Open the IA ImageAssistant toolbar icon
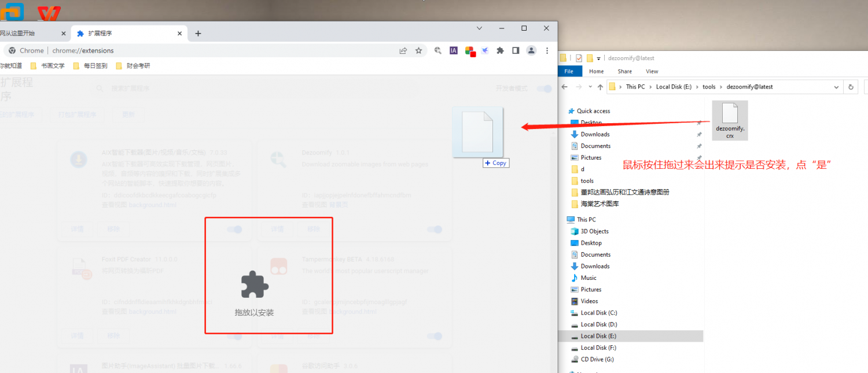The width and height of the screenshot is (868, 373). [454, 50]
